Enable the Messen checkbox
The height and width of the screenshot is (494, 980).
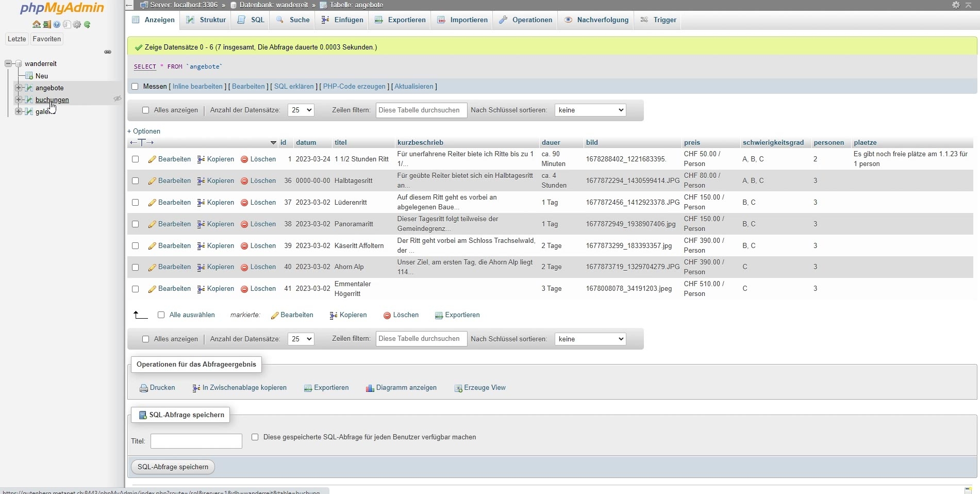135,87
